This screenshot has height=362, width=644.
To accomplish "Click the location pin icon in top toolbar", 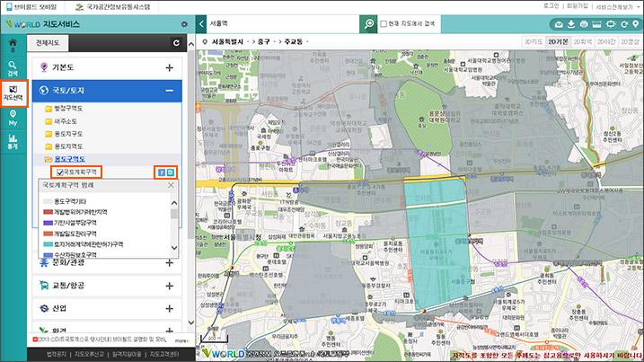I will 635,24.
